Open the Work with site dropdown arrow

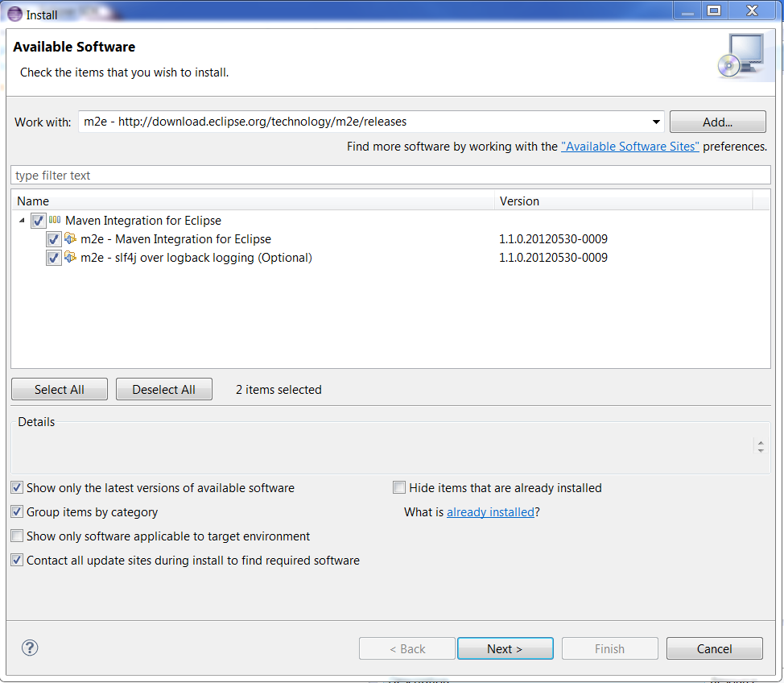[656, 122]
